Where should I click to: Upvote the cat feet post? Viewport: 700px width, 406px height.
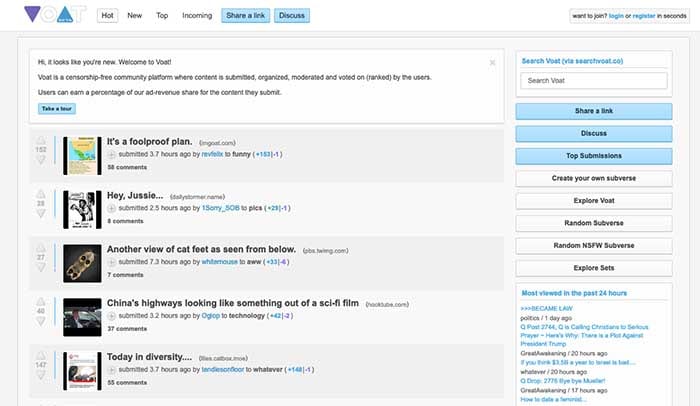pos(41,248)
